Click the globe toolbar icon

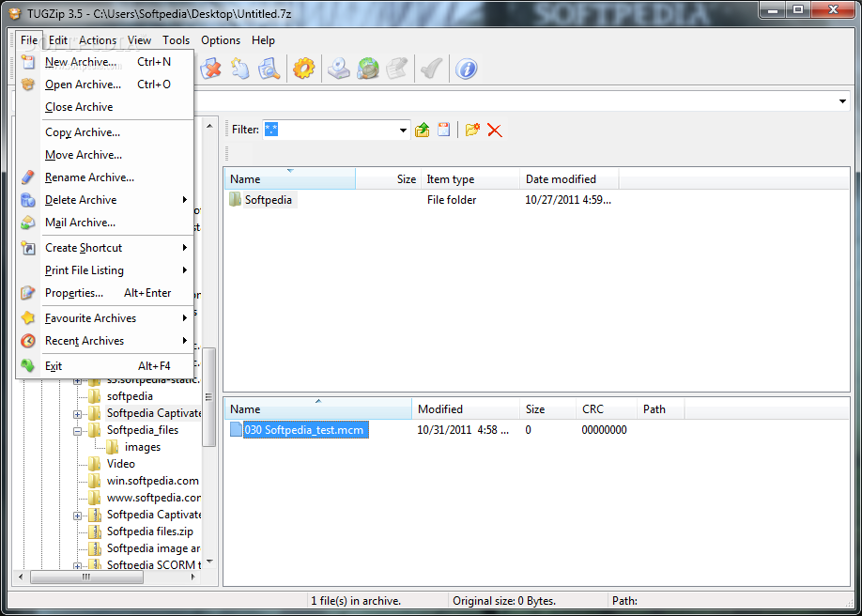coord(367,69)
